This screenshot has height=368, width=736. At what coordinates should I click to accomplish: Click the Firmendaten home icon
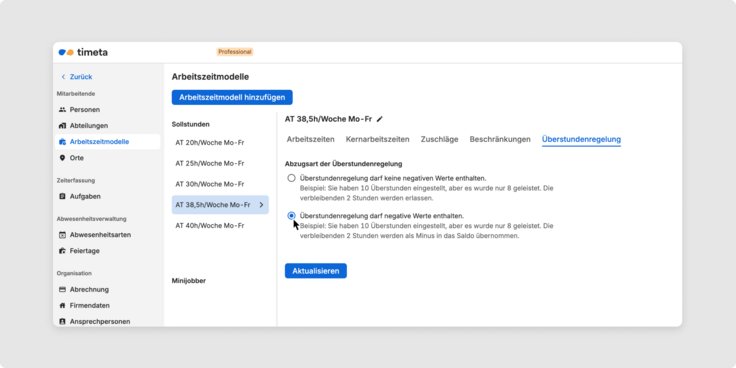(x=62, y=305)
